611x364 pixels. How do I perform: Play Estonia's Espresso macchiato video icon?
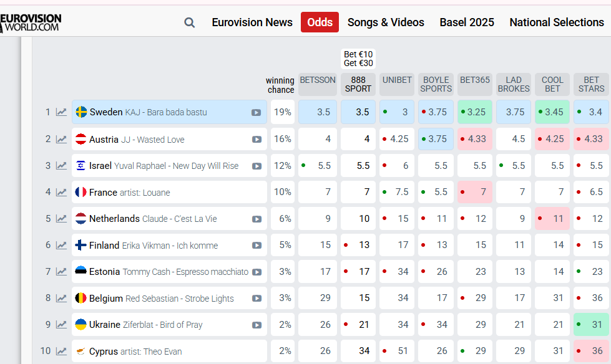pos(257,272)
